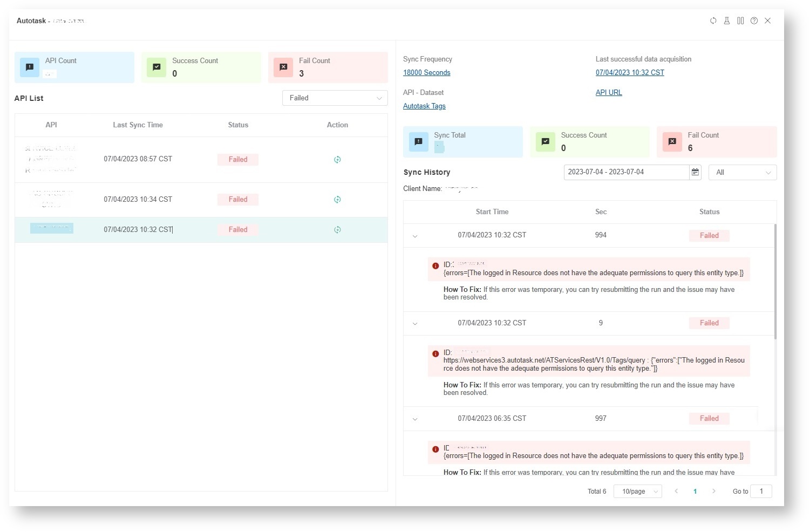Open the All status dropdown in Sync History

pyautogui.click(x=742, y=173)
